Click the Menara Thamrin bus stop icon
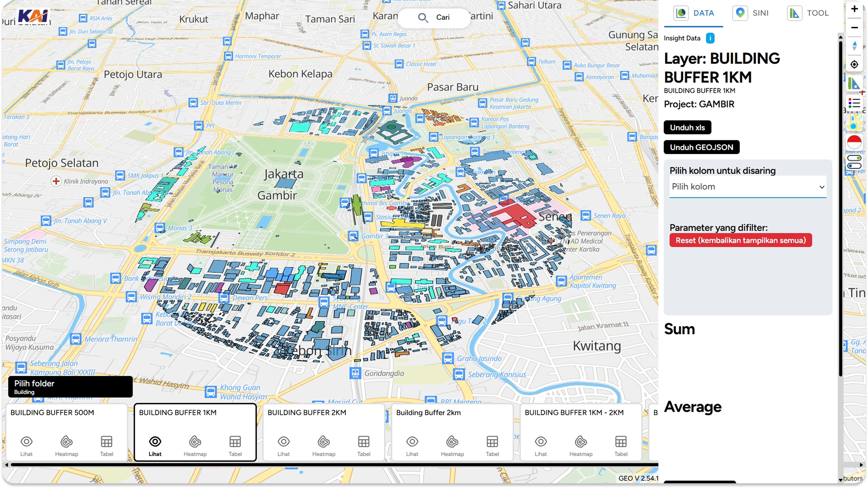 (76, 339)
